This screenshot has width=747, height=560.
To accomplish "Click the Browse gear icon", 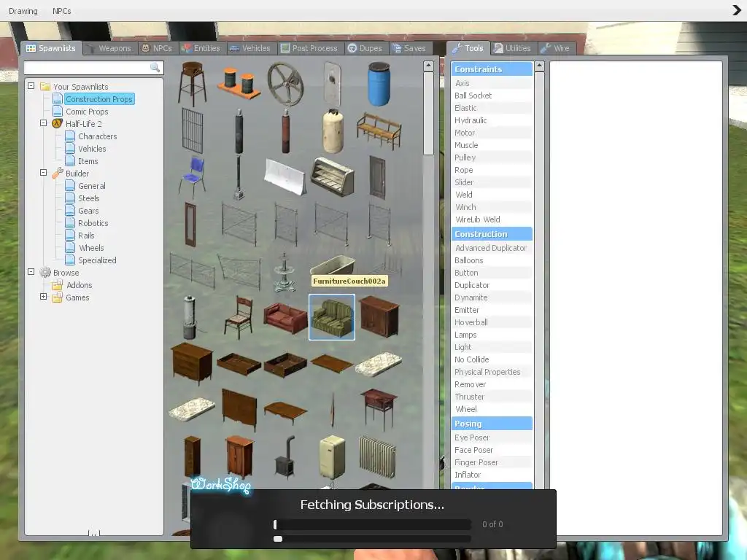I will click(45, 273).
